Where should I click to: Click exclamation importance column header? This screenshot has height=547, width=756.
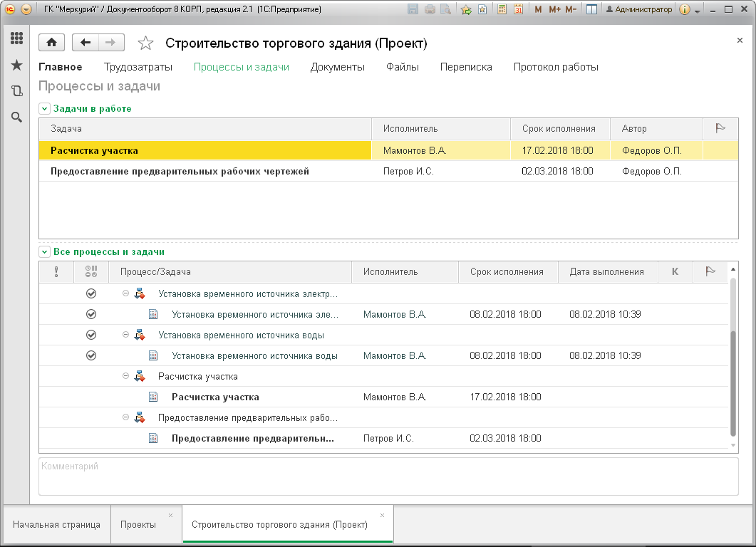[x=56, y=272]
